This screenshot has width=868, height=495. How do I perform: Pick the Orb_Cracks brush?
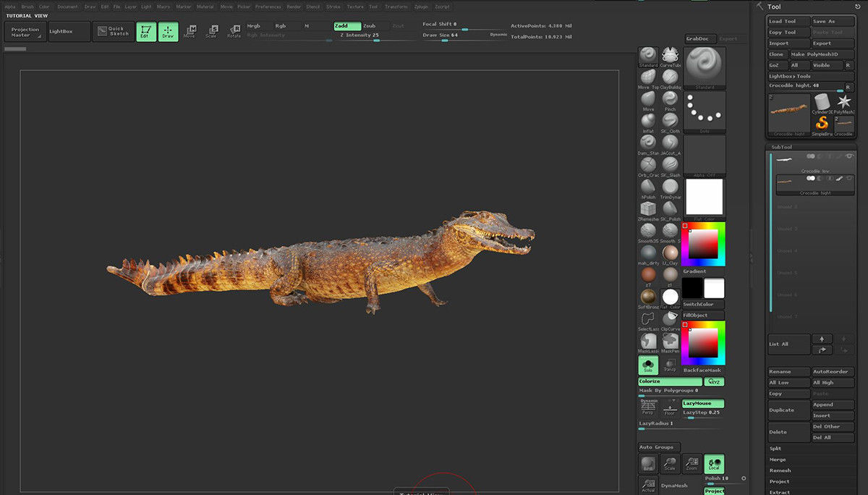(648, 165)
